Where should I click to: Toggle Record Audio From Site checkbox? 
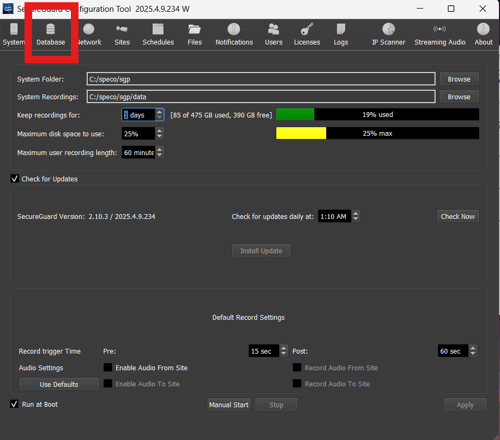(297, 367)
